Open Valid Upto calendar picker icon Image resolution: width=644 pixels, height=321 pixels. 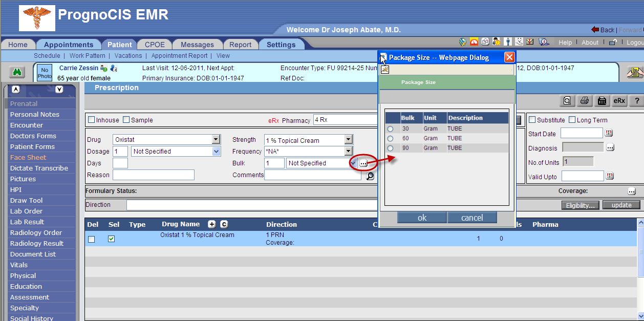coord(609,176)
